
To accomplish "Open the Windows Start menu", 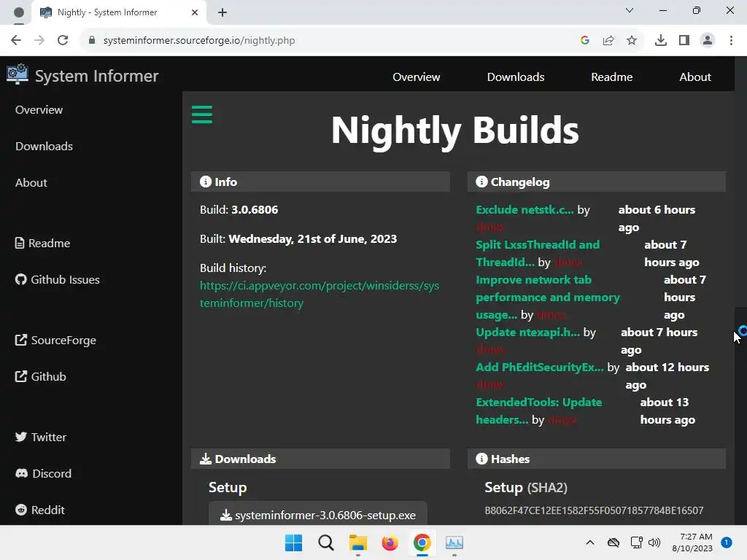I will coord(293,542).
